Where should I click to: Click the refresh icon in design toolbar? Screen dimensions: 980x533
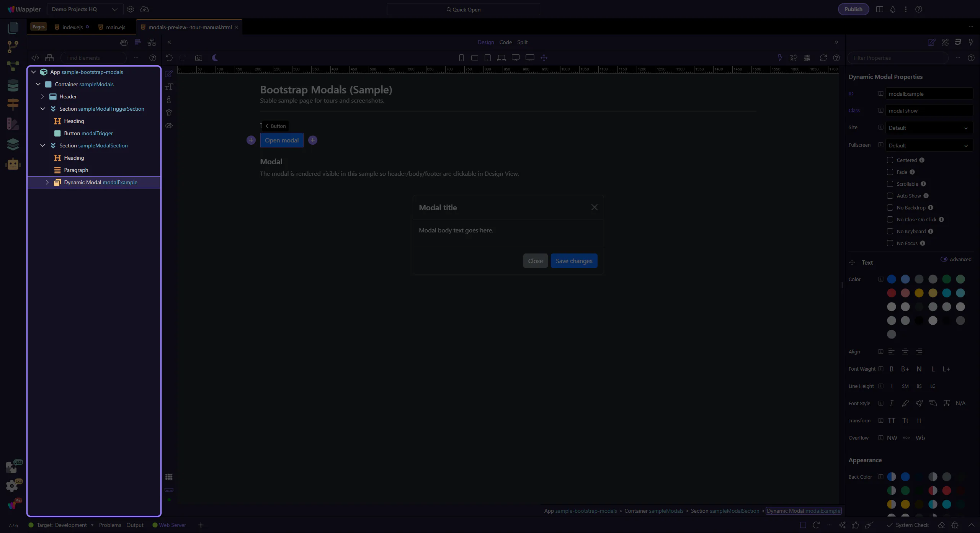pos(823,58)
